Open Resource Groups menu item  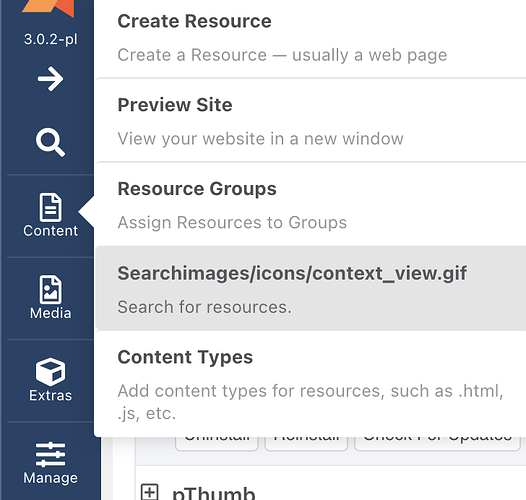point(310,205)
